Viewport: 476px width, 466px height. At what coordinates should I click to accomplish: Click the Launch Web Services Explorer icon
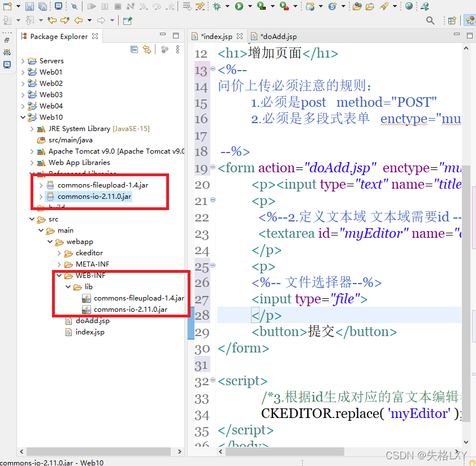click(425, 6)
